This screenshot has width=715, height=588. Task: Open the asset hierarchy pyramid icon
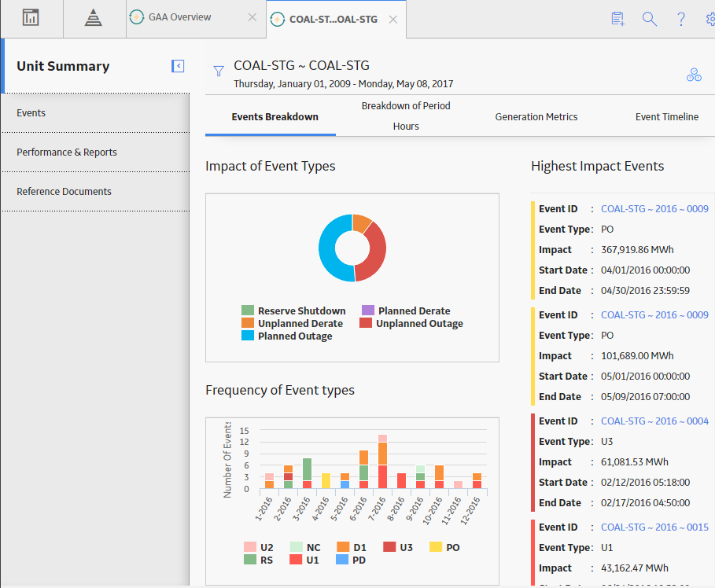94,18
